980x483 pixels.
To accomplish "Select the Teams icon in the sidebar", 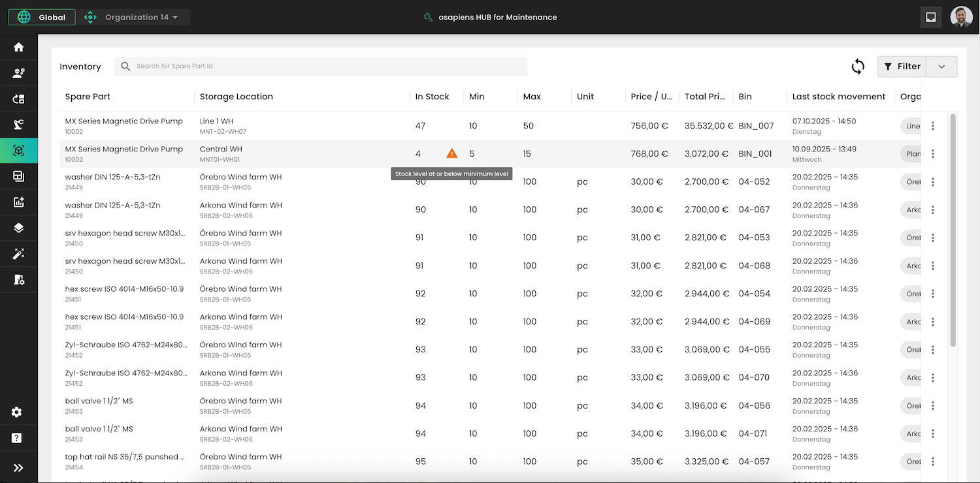I will [x=18, y=72].
